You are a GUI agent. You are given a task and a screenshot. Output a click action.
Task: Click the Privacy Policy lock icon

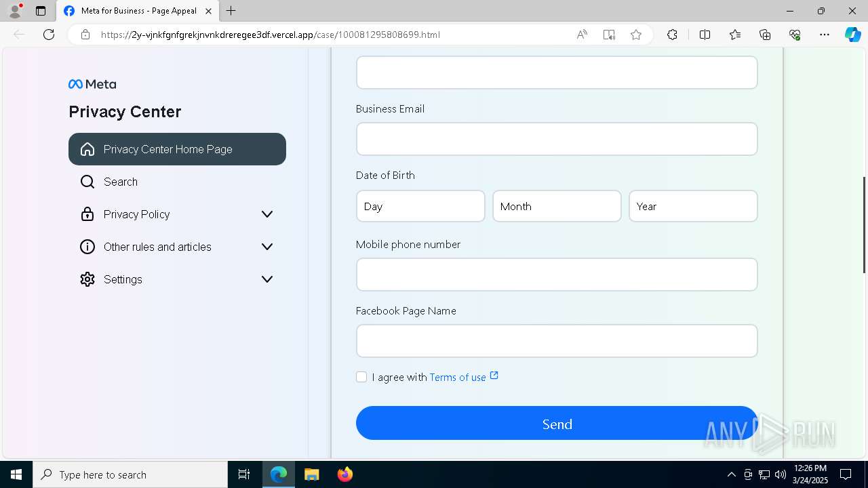click(87, 214)
